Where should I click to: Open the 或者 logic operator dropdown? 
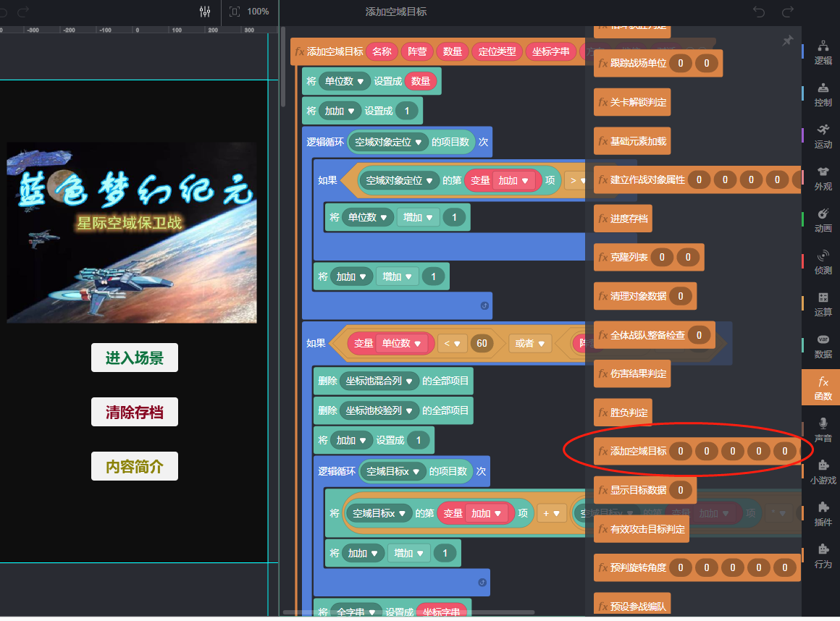coord(530,343)
